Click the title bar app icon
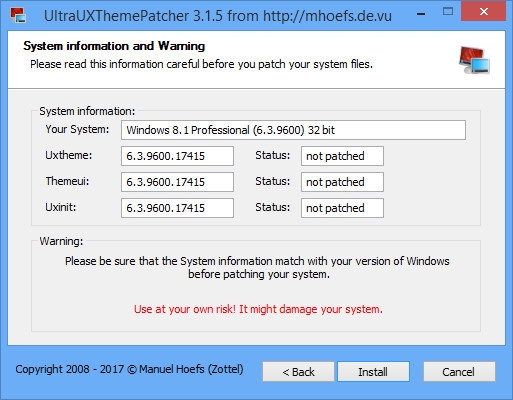 [18, 15]
